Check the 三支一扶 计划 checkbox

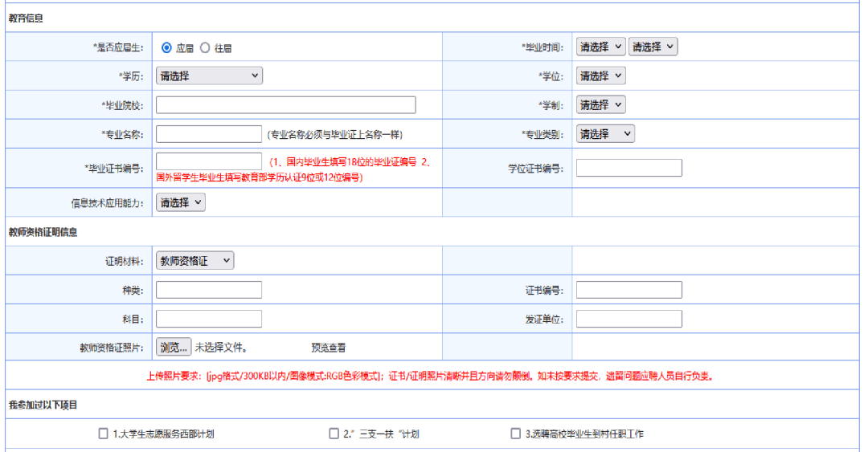pyautogui.click(x=334, y=434)
